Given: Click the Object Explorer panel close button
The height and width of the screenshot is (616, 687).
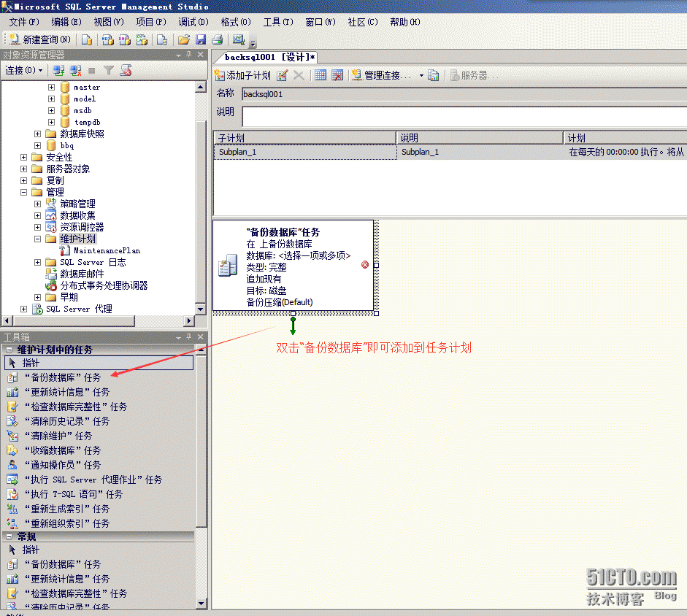Looking at the screenshot, I should click(x=200, y=54).
